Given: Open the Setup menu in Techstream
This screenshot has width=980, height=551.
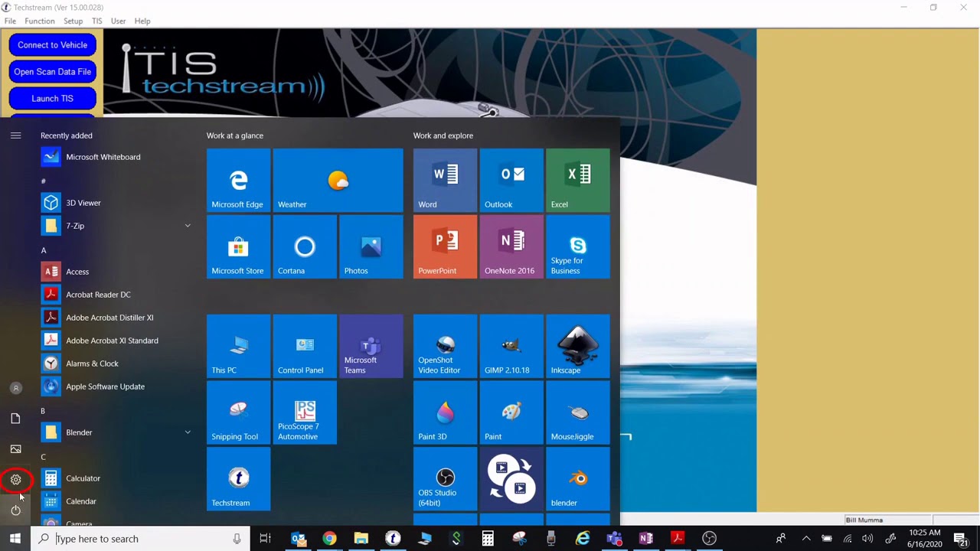Looking at the screenshot, I should (x=73, y=21).
